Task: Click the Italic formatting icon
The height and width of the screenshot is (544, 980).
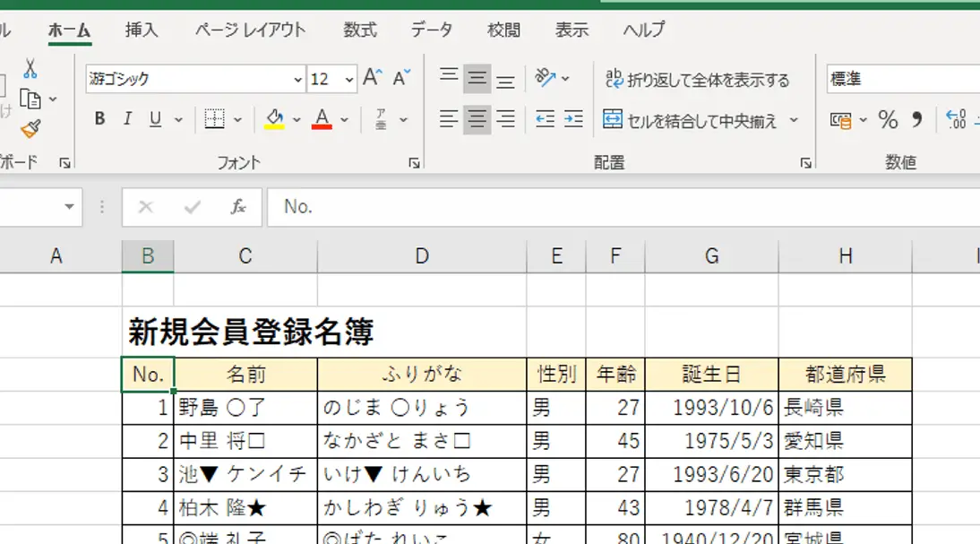Action: click(126, 118)
